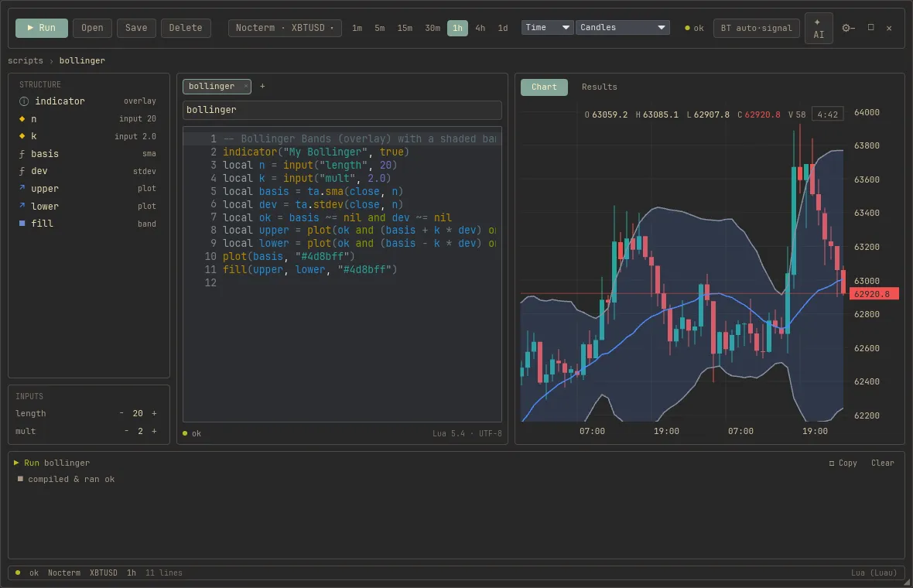Click the indicator info icon
The height and width of the screenshot is (588, 913).
(24, 101)
